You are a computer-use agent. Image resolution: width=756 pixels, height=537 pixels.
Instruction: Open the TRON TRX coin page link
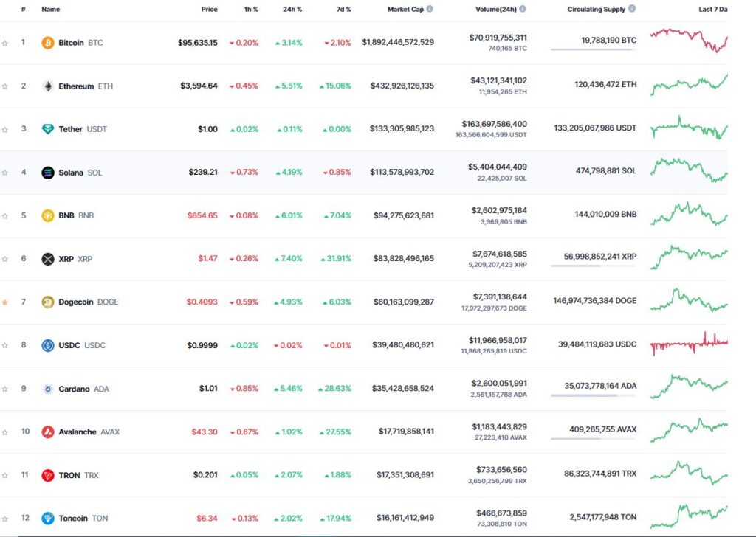tap(78, 475)
